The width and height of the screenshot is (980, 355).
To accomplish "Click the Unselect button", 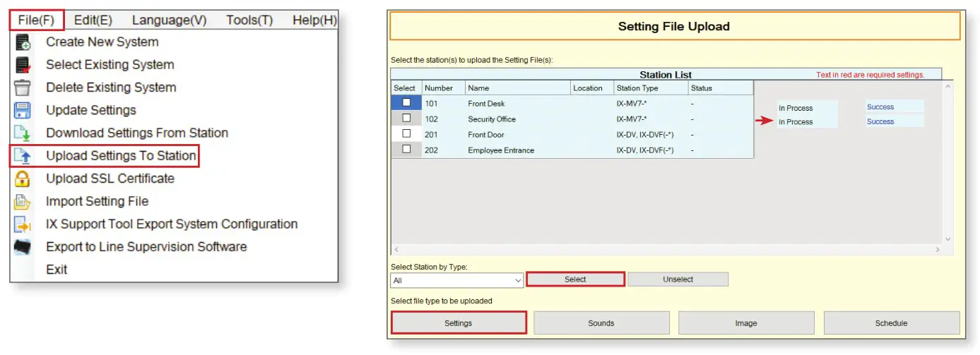I will coord(678,279).
